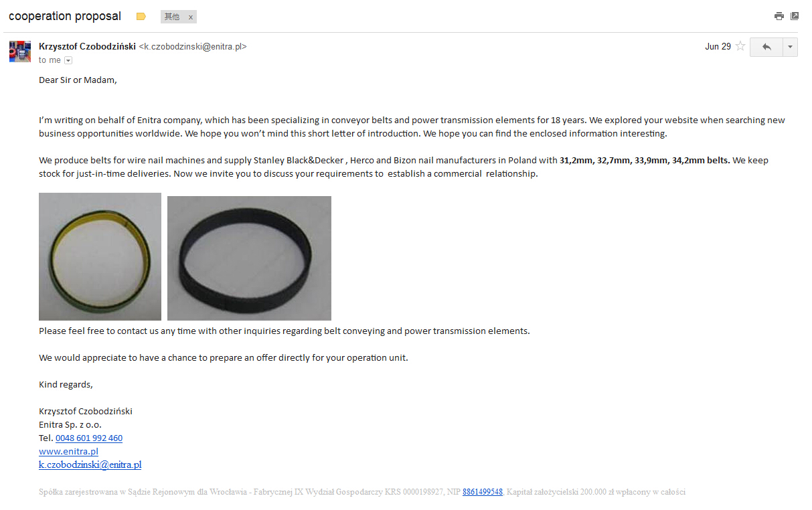Click the Jun 29 date stamp
The image size is (812, 510).
pyautogui.click(x=718, y=46)
